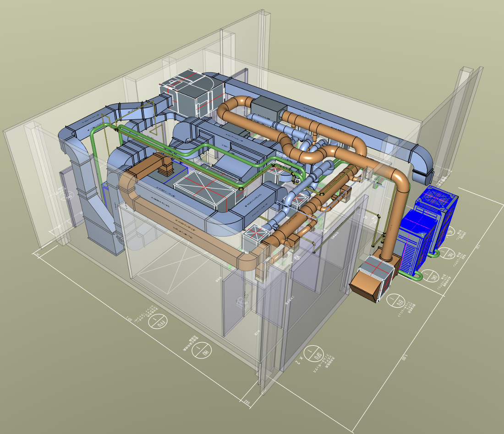504x434 pixels.
Task: Select the SFU tag marked ×2
Action: click(x=312, y=353)
